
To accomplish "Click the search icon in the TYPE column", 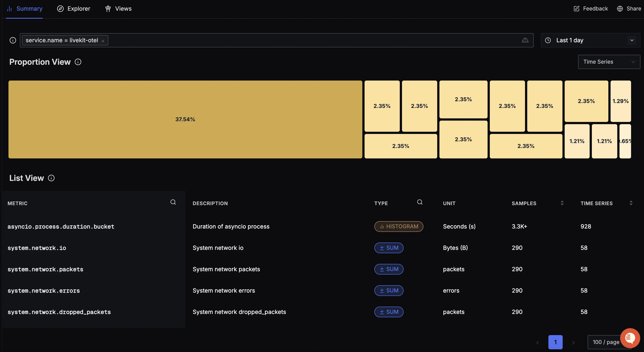I will [x=420, y=202].
